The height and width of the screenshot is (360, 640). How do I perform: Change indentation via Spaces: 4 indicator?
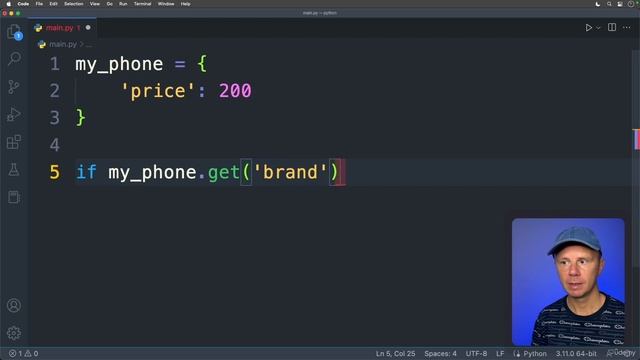440,353
